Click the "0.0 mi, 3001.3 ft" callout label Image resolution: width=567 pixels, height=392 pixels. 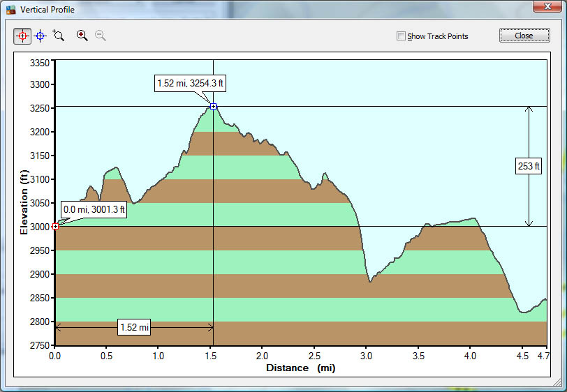(94, 209)
